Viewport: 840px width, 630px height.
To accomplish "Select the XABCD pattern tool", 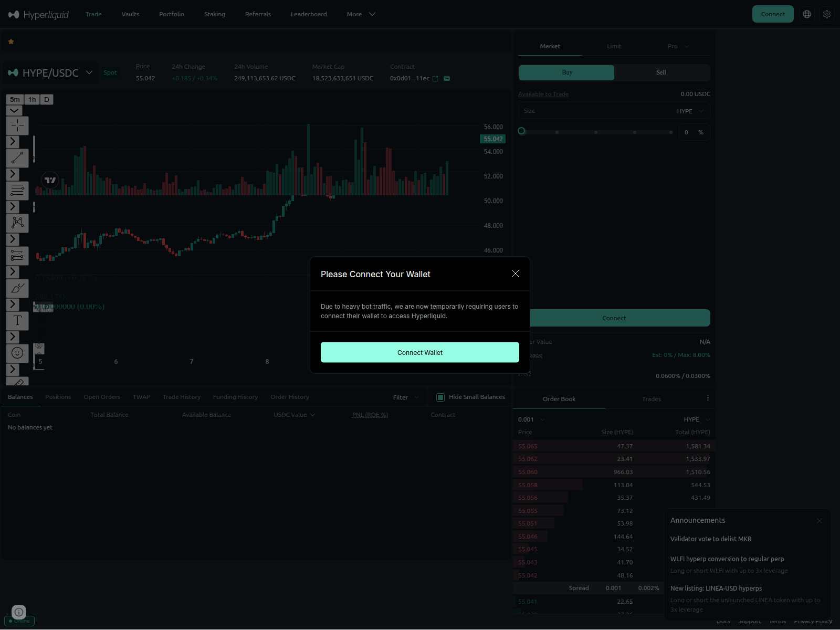I will (17, 223).
